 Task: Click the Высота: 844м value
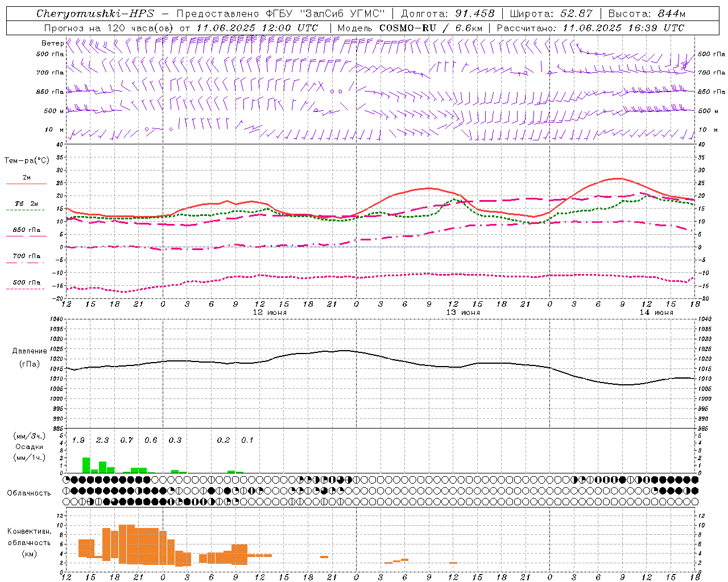tap(647, 14)
